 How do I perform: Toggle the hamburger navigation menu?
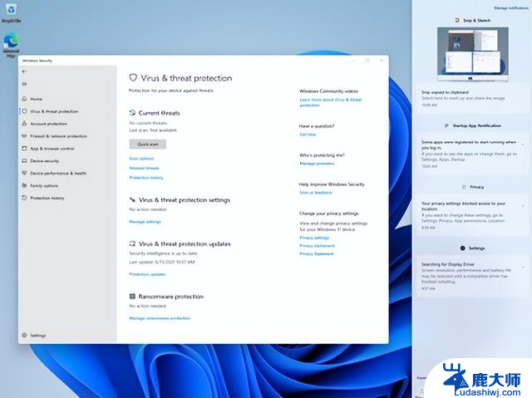(x=24, y=84)
